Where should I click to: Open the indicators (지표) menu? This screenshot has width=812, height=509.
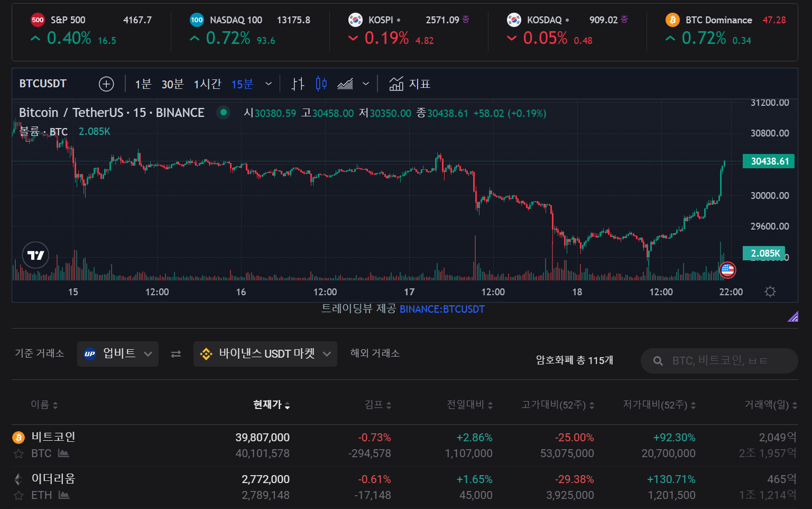pos(410,84)
